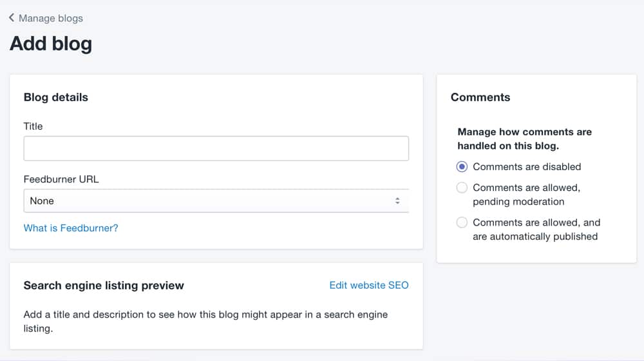644x361 pixels.
Task: Open the What is Feedburner? link
Action: pos(71,228)
